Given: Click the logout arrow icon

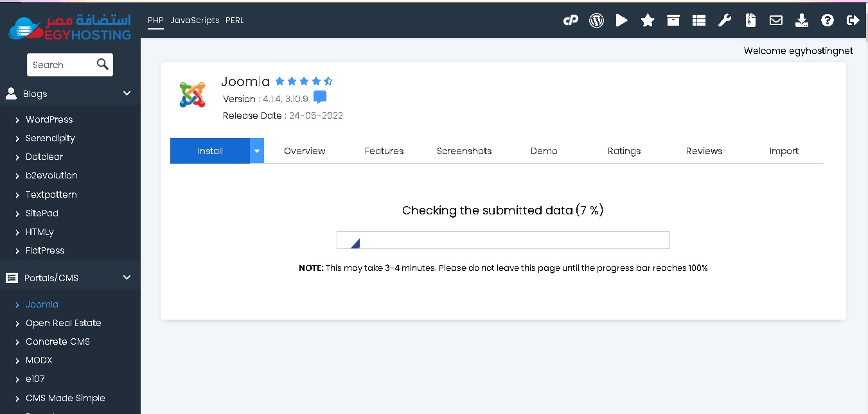Looking at the screenshot, I should [x=853, y=21].
